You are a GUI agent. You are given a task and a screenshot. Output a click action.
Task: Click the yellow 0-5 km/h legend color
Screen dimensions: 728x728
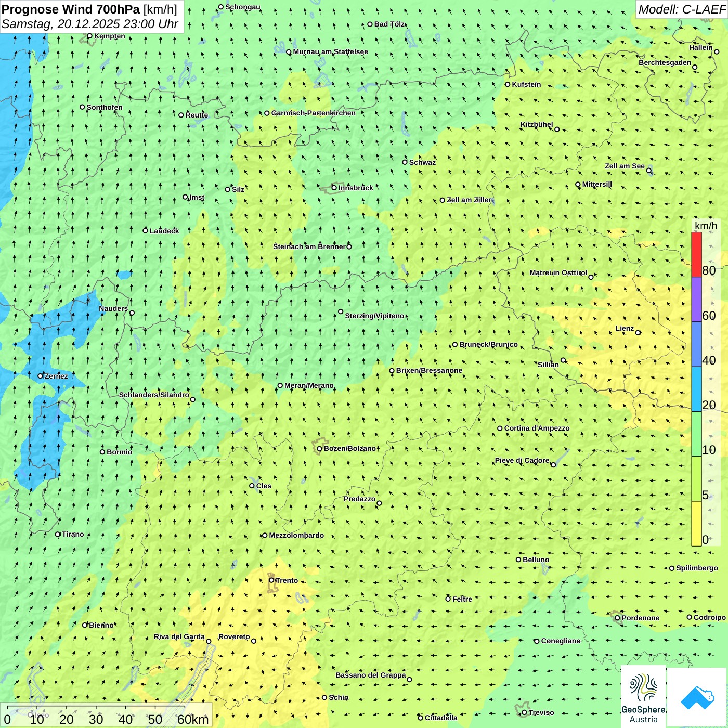(x=696, y=524)
